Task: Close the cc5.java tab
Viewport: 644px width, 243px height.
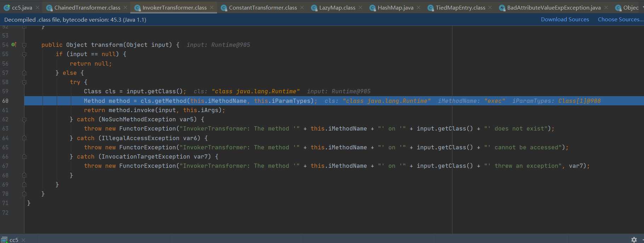Action: tap(38, 7)
